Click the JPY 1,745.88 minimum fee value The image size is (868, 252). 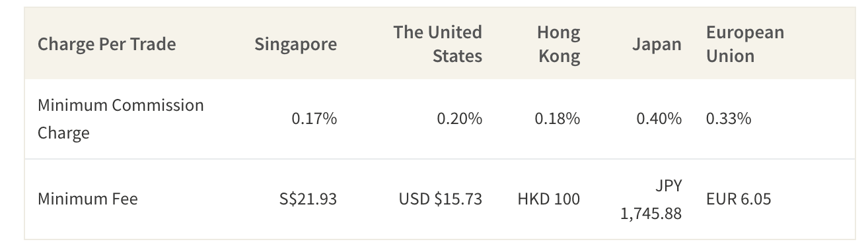(x=651, y=199)
